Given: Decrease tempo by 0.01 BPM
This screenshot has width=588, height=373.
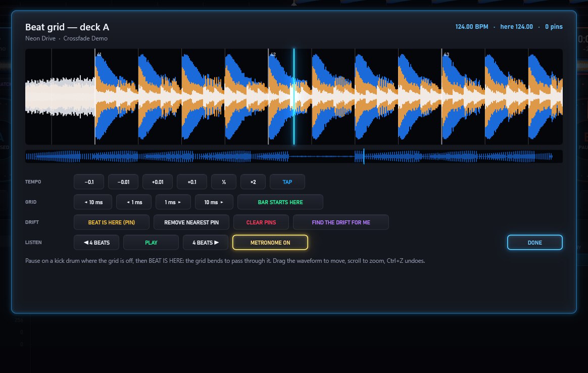Looking at the screenshot, I should coord(123,182).
